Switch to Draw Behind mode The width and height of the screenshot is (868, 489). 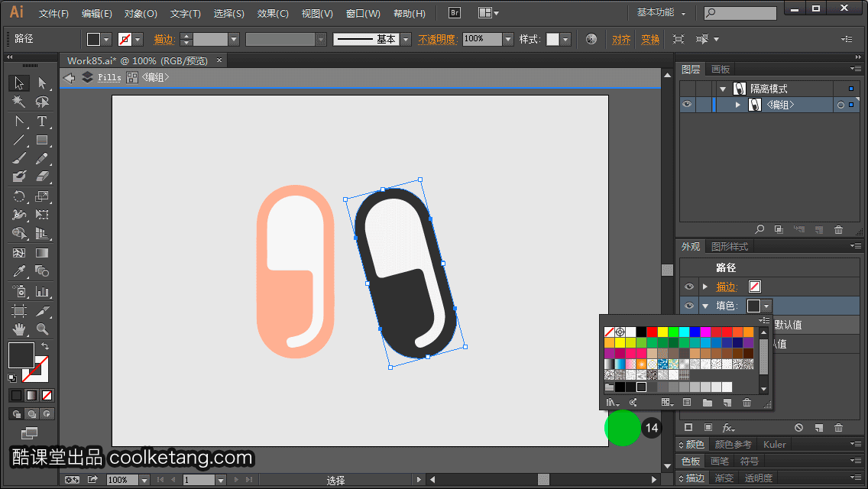pos(32,413)
